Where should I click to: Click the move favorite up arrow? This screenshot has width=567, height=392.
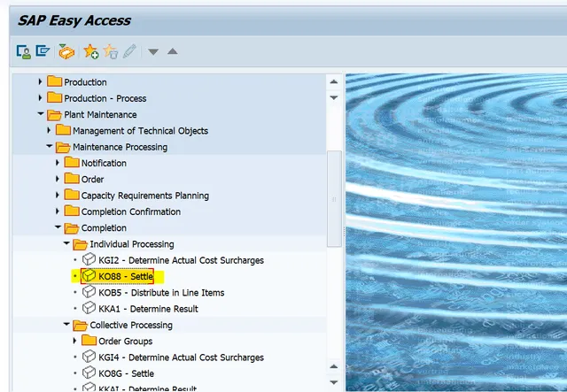[x=173, y=51]
